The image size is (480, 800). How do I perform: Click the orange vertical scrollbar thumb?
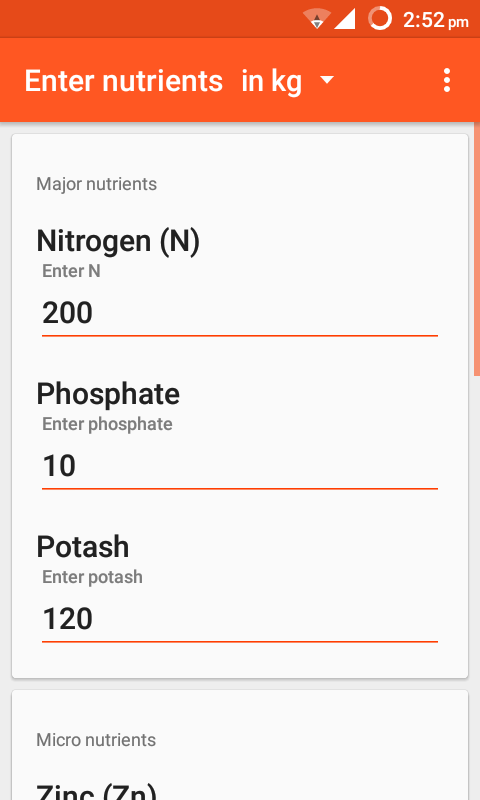point(477,249)
